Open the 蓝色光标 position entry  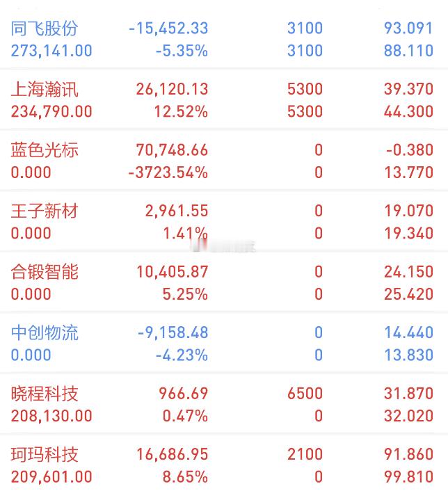pos(224,161)
